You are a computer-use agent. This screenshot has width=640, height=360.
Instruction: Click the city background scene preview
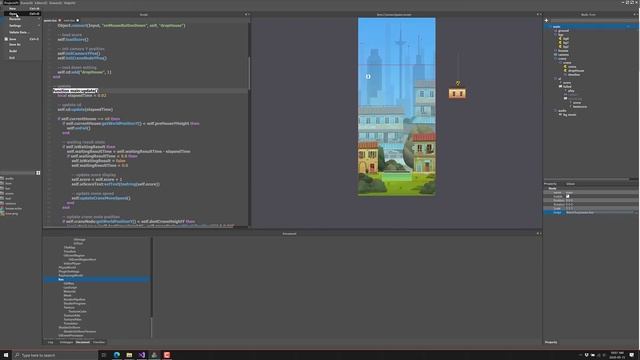(397, 107)
